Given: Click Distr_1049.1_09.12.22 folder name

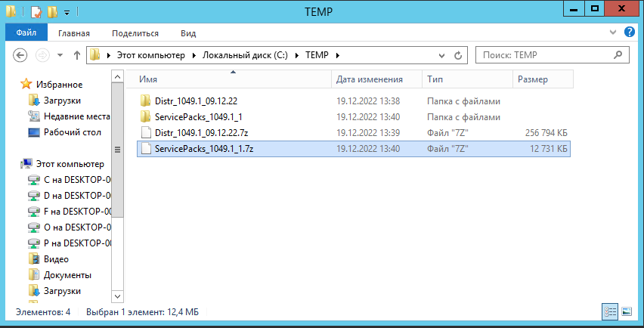Looking at the screenshot, I should [x=196, y=101].
